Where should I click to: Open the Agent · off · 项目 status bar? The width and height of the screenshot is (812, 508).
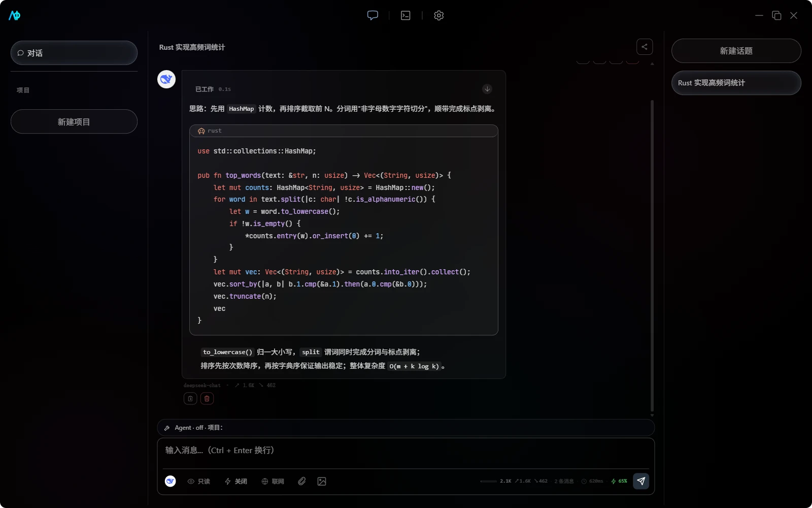[x=406, y=428]
